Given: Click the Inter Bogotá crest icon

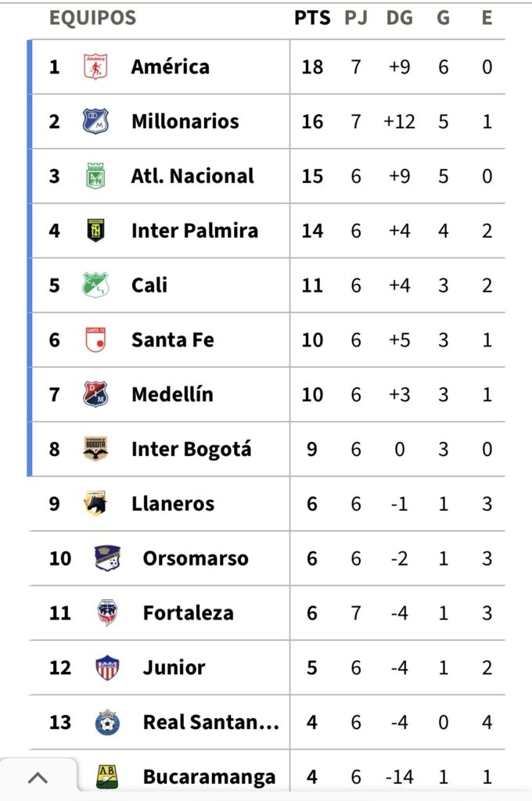Looking at the screenshot, I should [95, 449].
